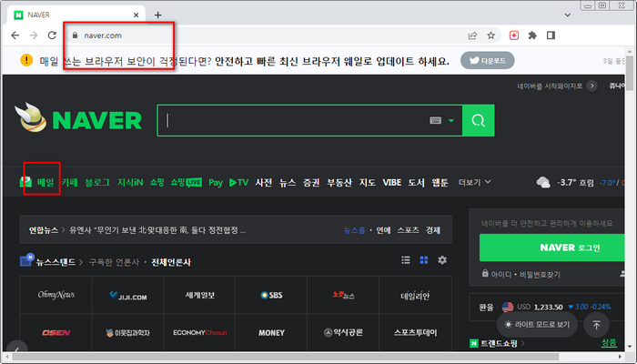The width and height of the screenshot is (637, 364).
Task: Toggle the browser side panel icon
Action: 551,35
